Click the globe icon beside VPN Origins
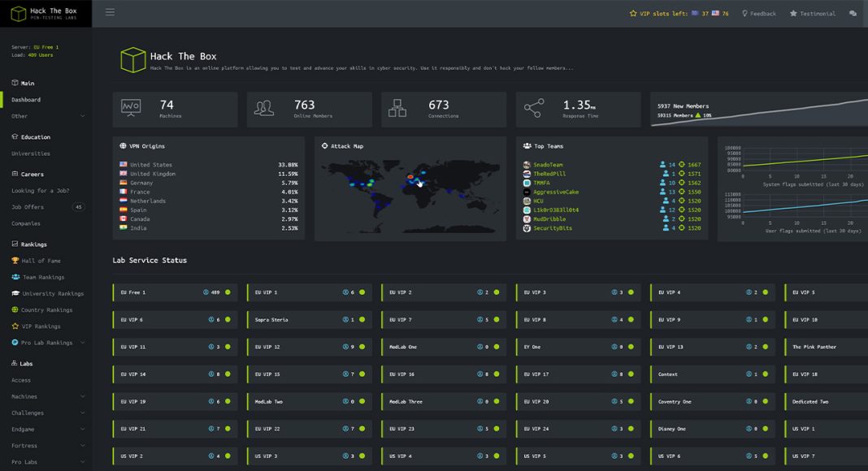Viewport: 868px width, 471px height. (x=123, y=146)
